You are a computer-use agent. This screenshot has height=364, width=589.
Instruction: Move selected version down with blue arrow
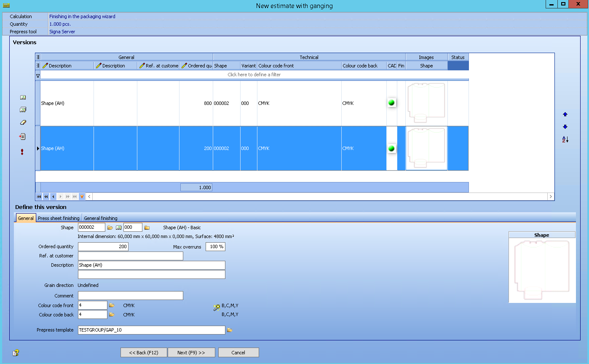tap(565, 127)
